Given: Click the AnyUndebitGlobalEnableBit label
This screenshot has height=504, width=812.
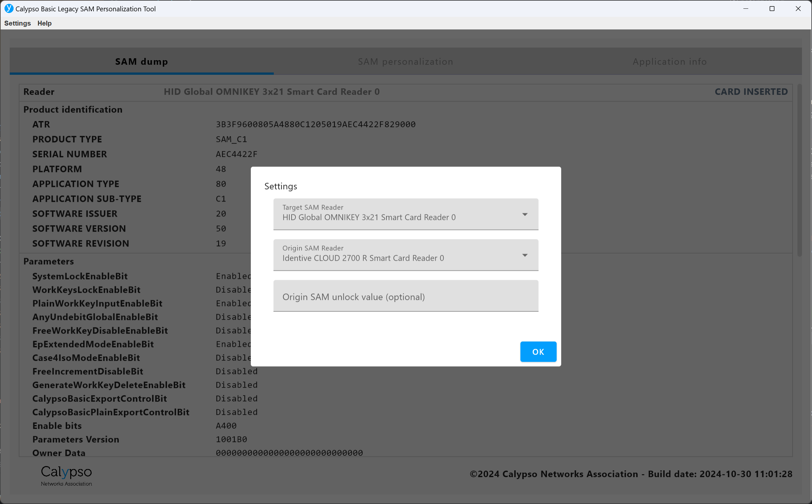Looking at the screenshot, I should click(x=95, y=317).
